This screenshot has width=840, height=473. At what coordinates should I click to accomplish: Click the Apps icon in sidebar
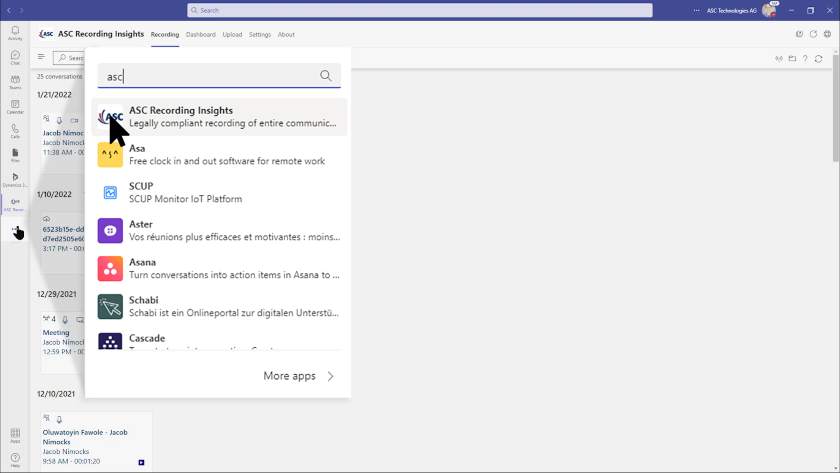coord(15,435)
